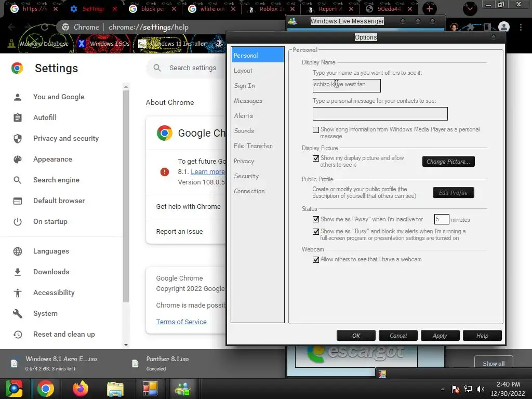The width and height of the screenshot is (532, 399).
Task: Open the Sounds options category
Action: click(257, 130)
